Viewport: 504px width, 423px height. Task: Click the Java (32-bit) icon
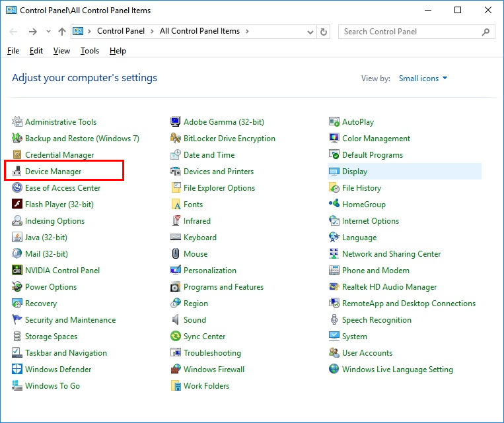tap(17, 238)
